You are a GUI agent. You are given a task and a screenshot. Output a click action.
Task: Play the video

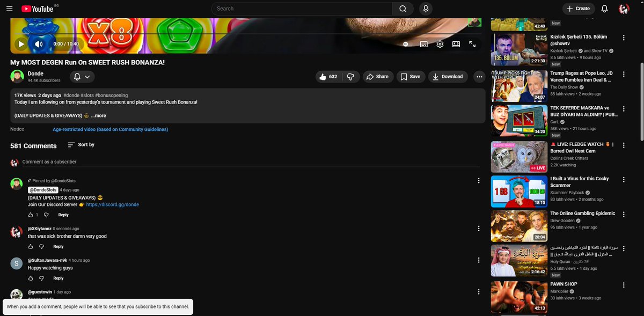click(x=20, y=45)
